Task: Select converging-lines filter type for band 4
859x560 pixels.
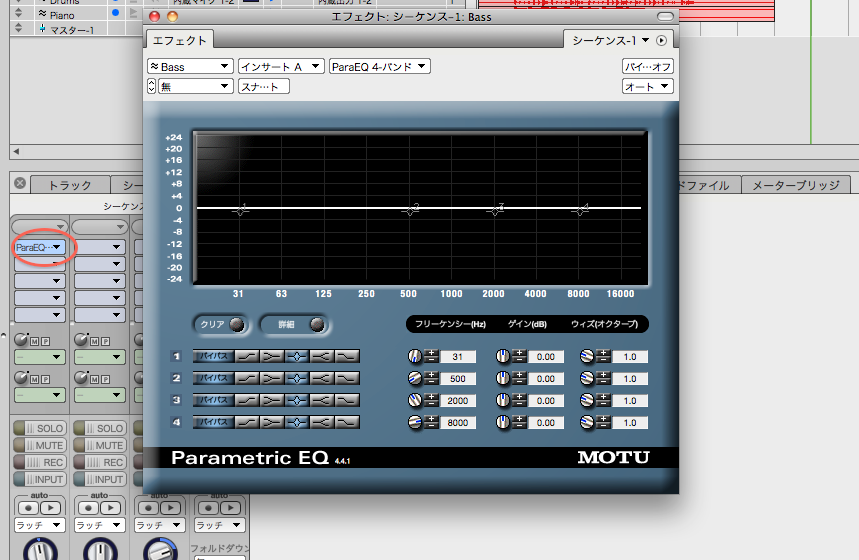Action: (272, 422)
